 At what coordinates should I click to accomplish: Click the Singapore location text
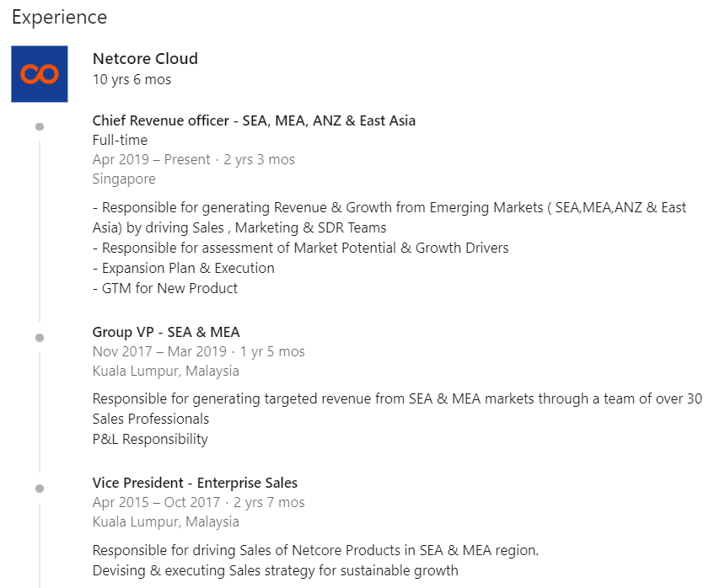click(x=124, y=179)
